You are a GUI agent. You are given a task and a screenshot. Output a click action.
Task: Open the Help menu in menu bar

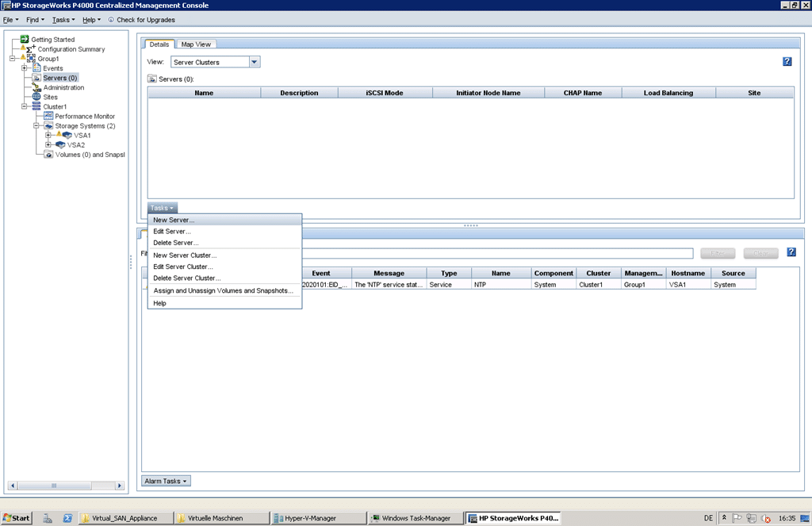point(92,20)
